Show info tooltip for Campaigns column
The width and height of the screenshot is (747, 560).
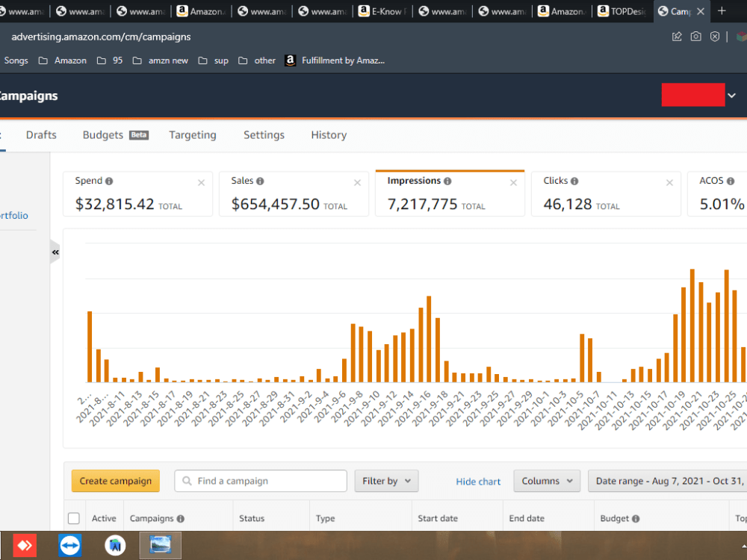[x=181, y=519]
